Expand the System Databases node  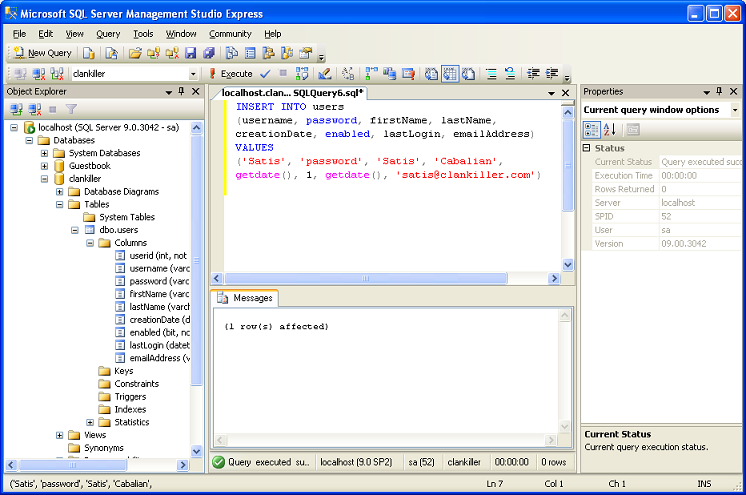44,153
